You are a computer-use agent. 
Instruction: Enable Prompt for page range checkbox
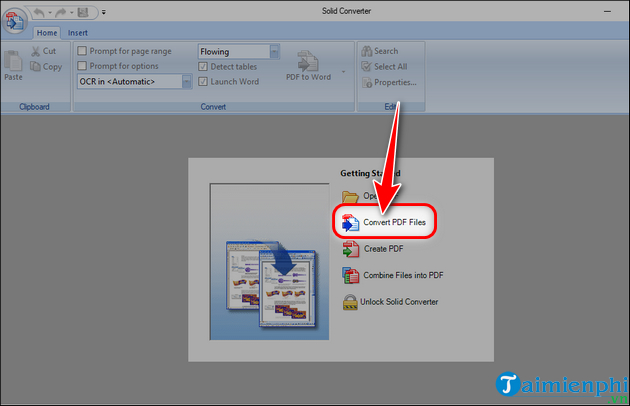click(82, 51)
